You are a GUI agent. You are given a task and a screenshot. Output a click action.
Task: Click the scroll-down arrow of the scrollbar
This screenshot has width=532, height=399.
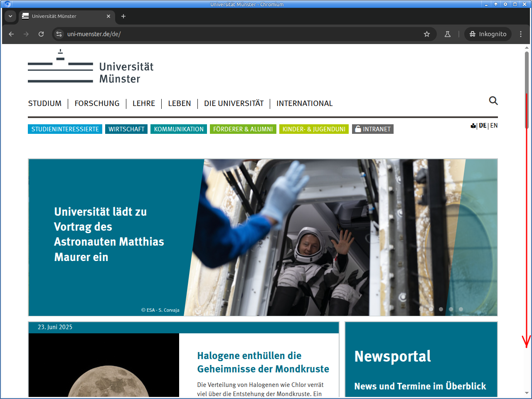[x=527, y=393]
